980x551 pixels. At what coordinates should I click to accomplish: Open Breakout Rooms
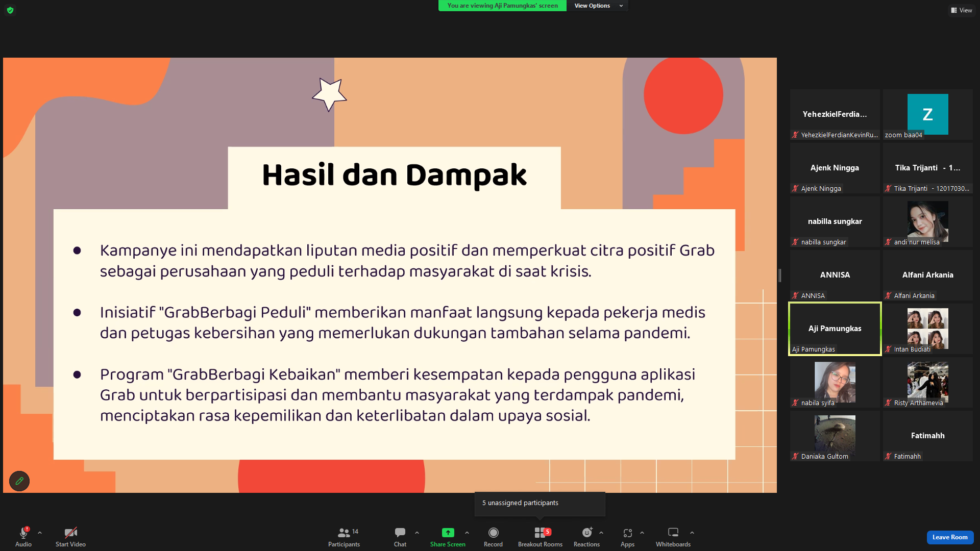point(540,537)
